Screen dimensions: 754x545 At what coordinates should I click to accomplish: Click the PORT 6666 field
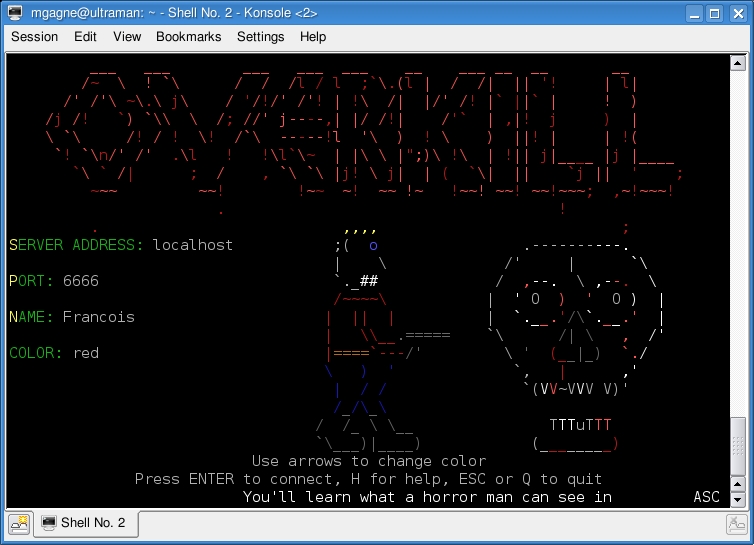click(80, 281)
